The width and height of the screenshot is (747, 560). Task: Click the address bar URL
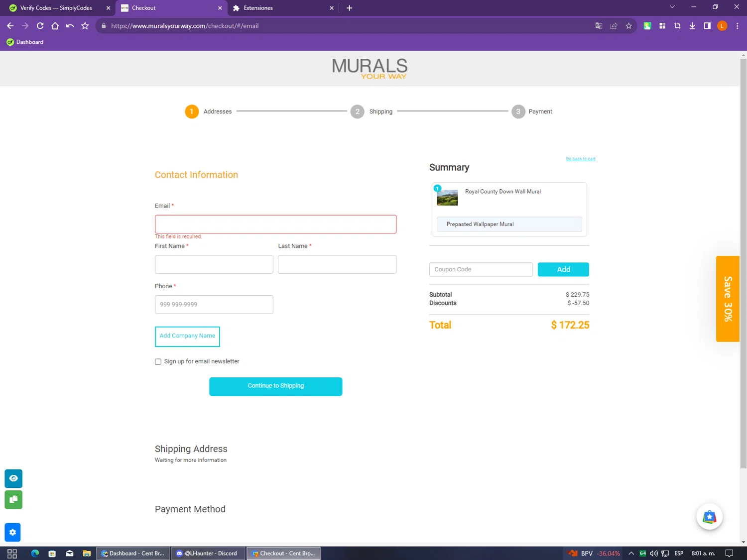[185, 26]
